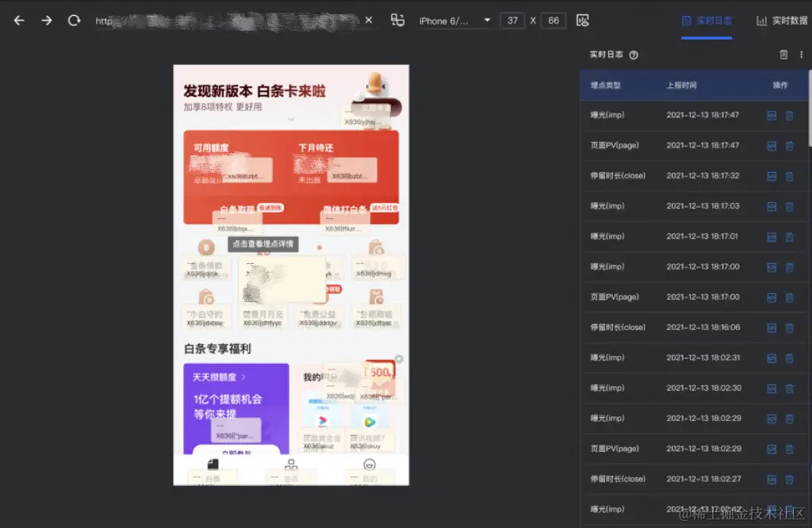Open the iPhone 6 device dropdown

click(454, 21)
